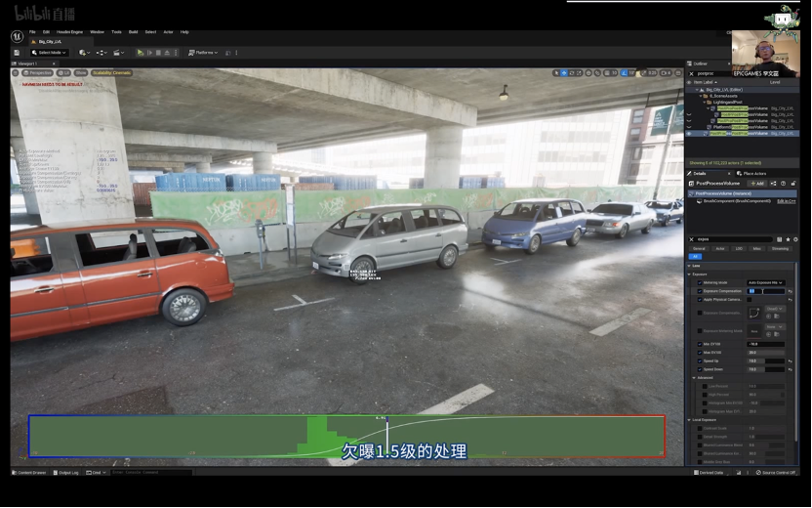Save the current level with the save icon
812x508 pixels.
17,53
